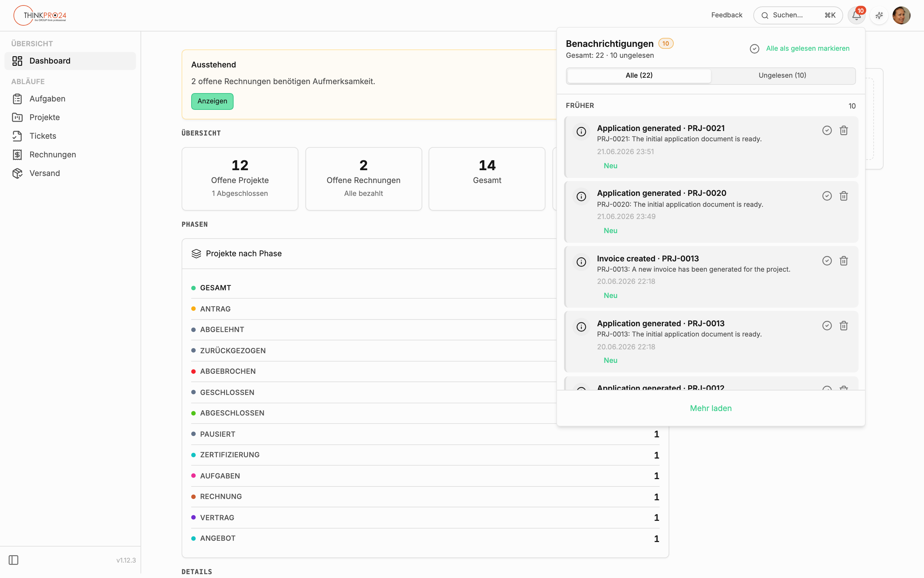Open Projekte in the sidebar
This screenshot has width=924, height=578.
(x=70, y=117)
